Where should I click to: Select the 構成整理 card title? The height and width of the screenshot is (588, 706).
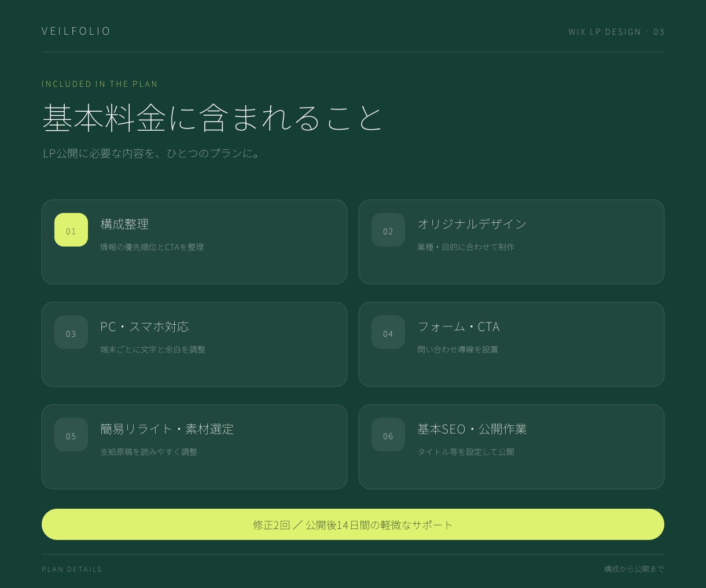(x=124, y=224)
